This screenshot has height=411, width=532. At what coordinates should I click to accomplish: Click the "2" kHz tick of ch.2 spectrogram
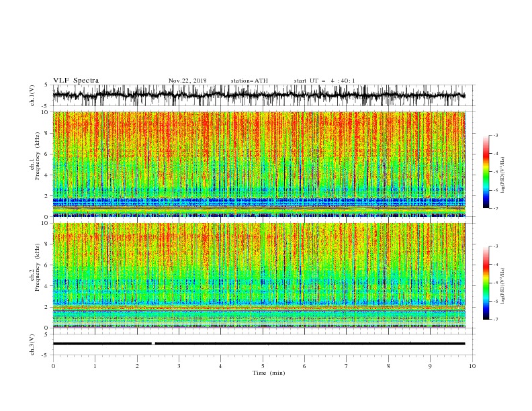click(x=47, y=307)
